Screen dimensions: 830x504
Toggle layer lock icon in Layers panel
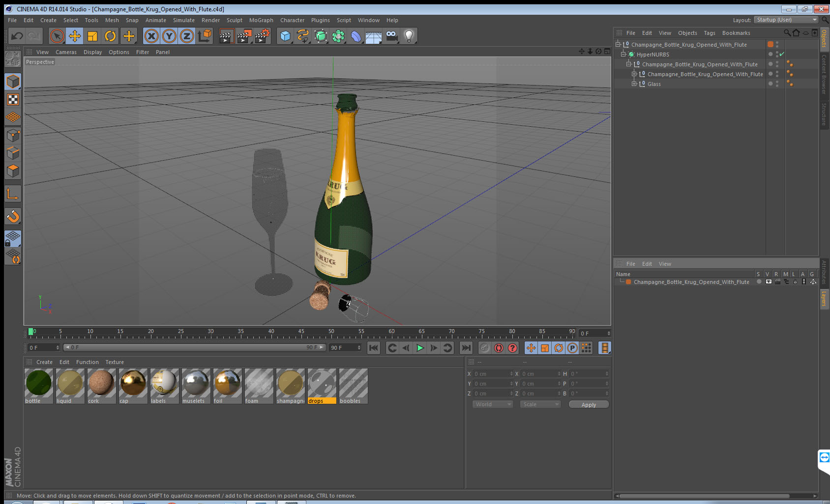[795, 282]
